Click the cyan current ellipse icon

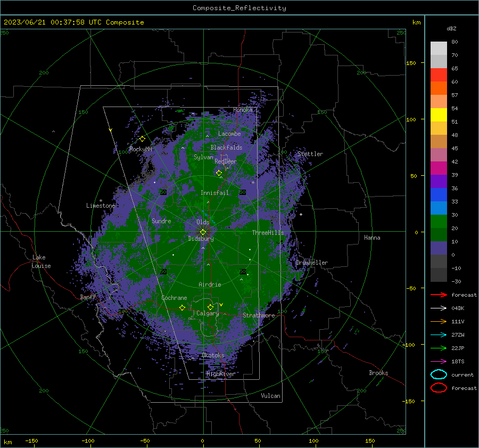point(439,374)
